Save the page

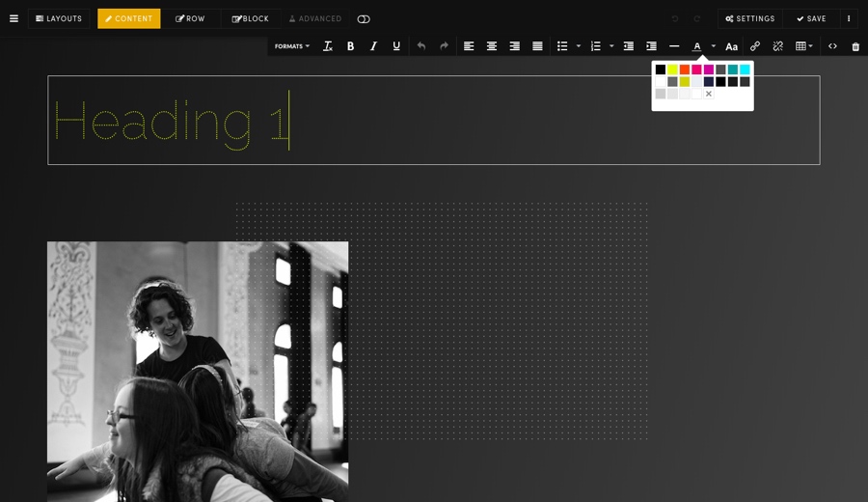[x=811, y=19]
